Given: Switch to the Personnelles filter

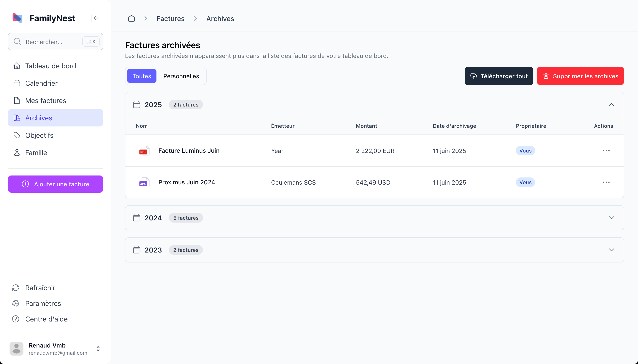Looking at the screenshot, I should tap(181, 76).
